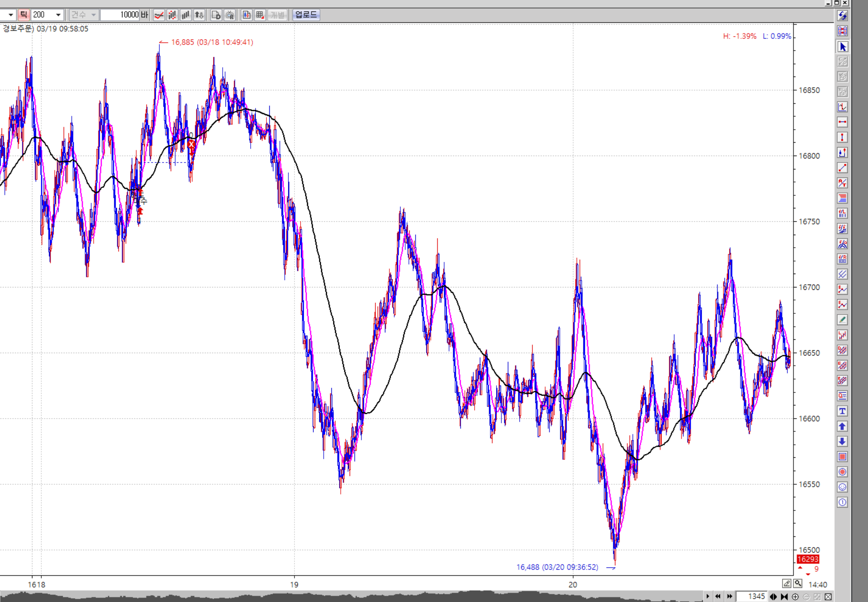Viewport: 868px width, 602px height.
Task: Click the pencil edit icon at chart bottom
Action: coord(786,583)
